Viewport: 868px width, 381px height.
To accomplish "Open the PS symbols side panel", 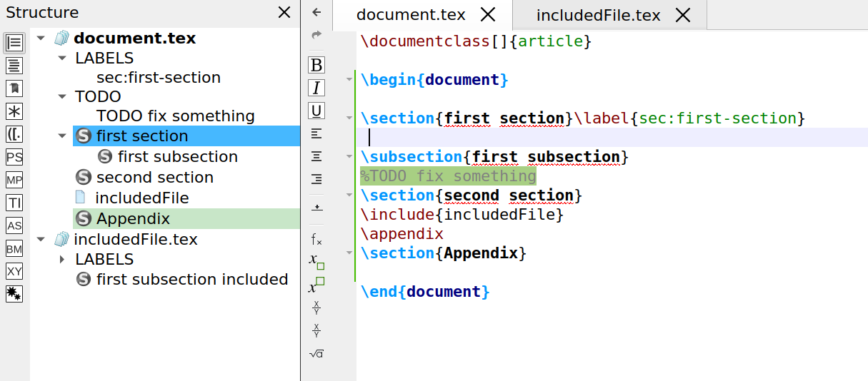I will 14,157.
